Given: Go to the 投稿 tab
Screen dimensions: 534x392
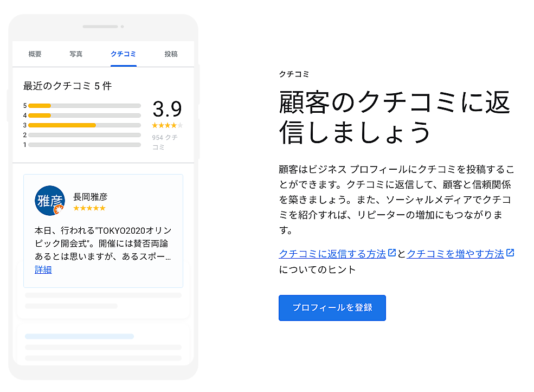Looking at the screenshot, I should (171, 54).
